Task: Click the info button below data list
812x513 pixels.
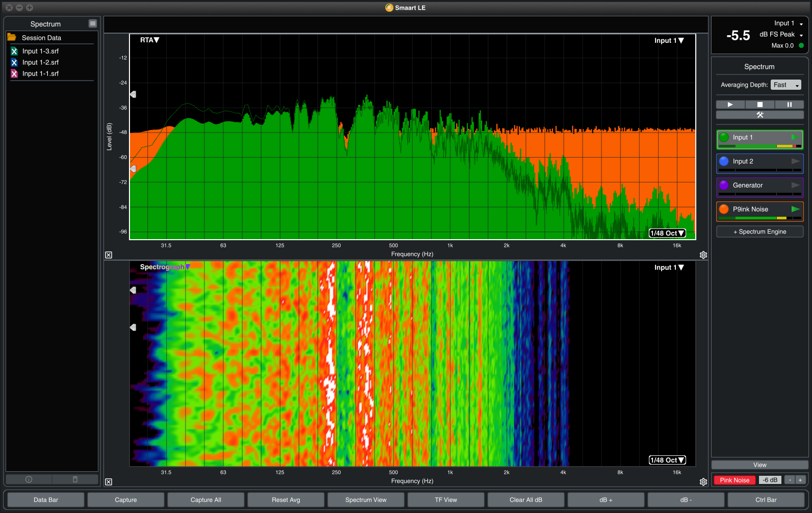Action: coord(29,479)
